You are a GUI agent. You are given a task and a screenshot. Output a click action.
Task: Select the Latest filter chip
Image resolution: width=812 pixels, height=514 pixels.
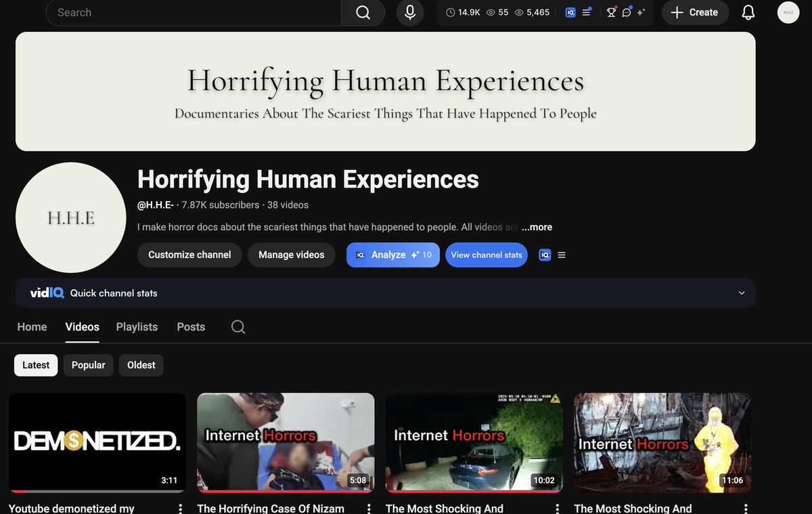(36, 365)
